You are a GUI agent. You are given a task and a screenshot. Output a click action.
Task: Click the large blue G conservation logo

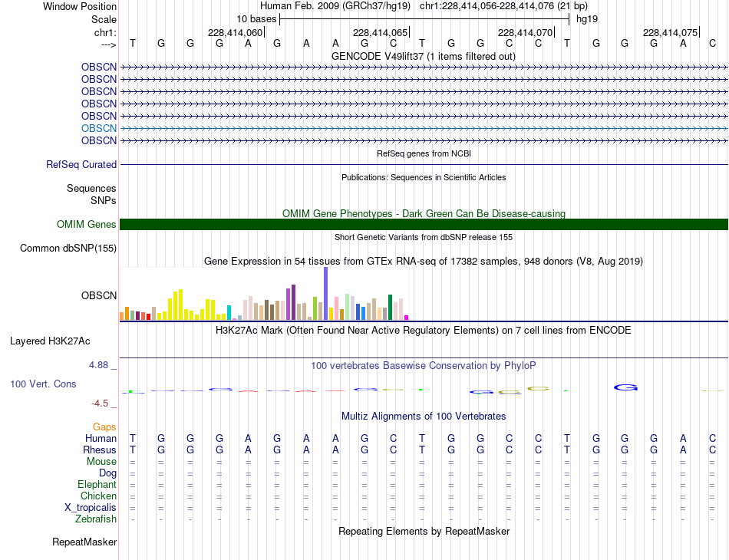[625, 387]
